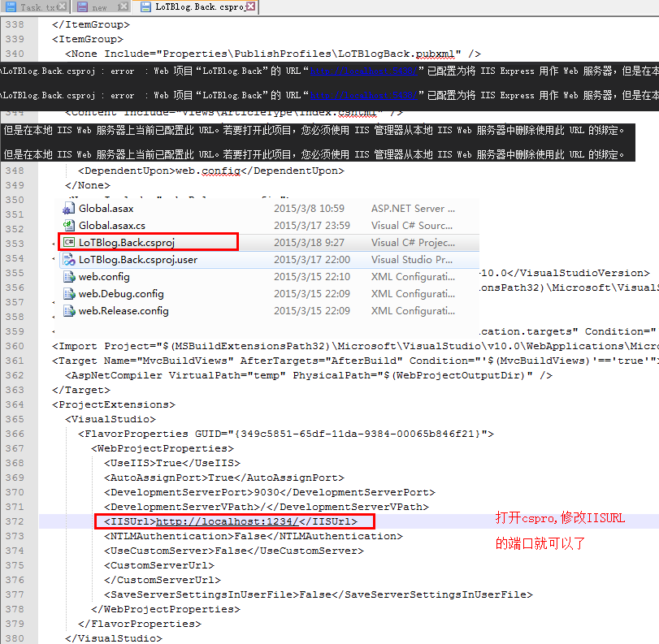
Task: Click the closing Target tag on line 363
Action: (80, 390)
